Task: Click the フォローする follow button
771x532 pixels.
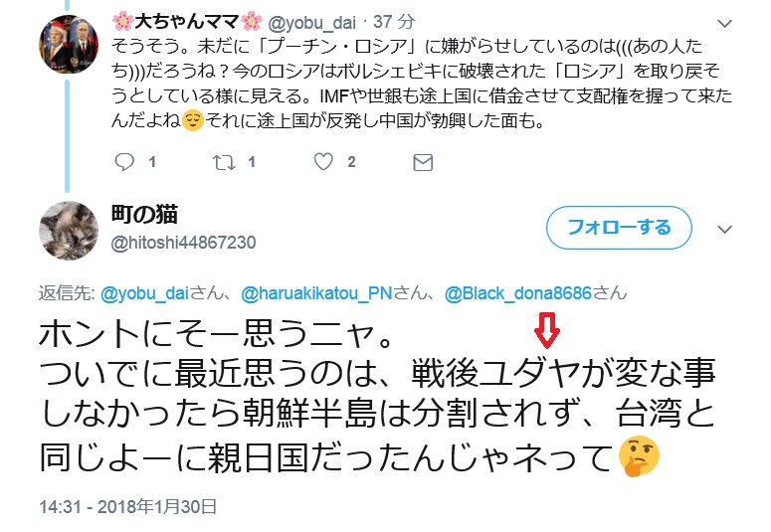Action: pos(619,228)
